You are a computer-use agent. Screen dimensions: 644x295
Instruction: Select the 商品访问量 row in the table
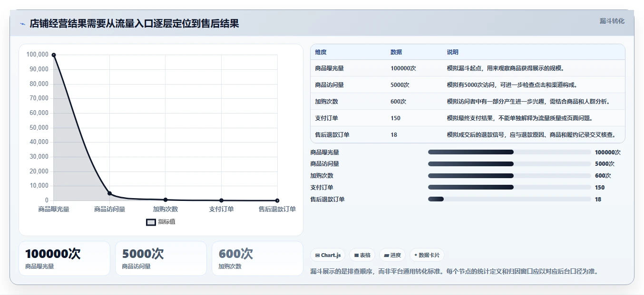pyautogui.click(x=468, y=85)
